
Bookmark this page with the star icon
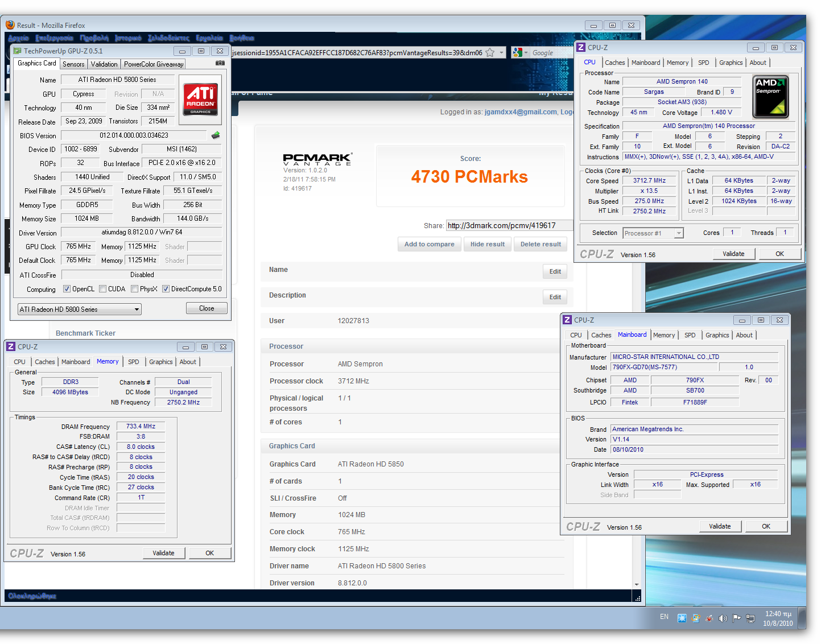tap(490, 52)
